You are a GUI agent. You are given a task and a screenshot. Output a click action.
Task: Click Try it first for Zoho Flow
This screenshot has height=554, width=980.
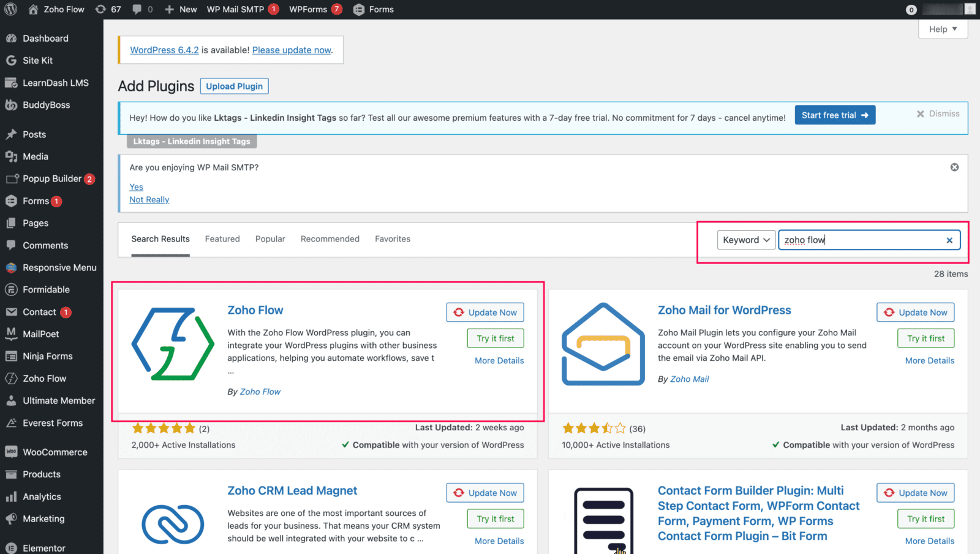(x=496, y=338)
